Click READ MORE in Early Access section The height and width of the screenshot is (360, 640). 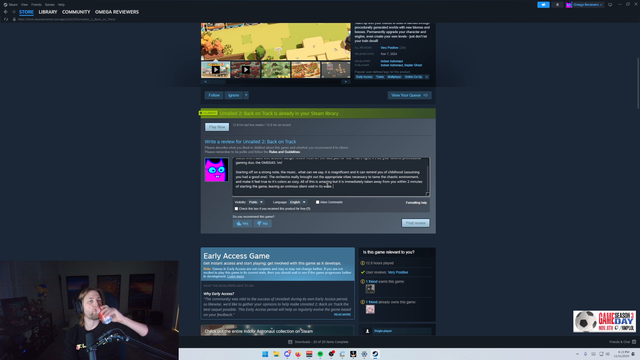pyautogui.click(x=342, y=315)
